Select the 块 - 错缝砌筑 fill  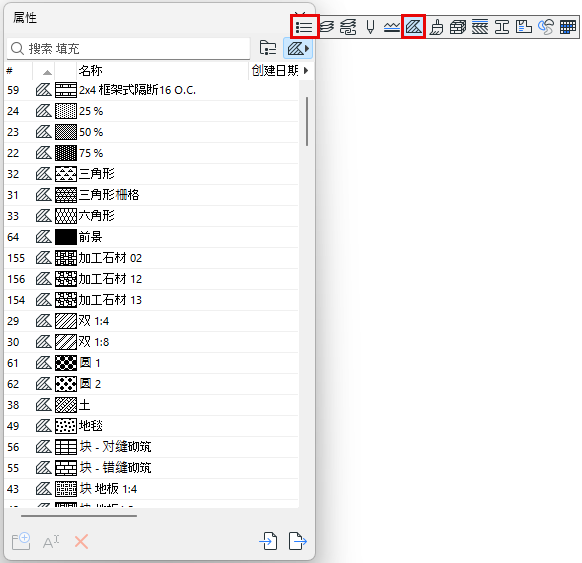(151, 468)
